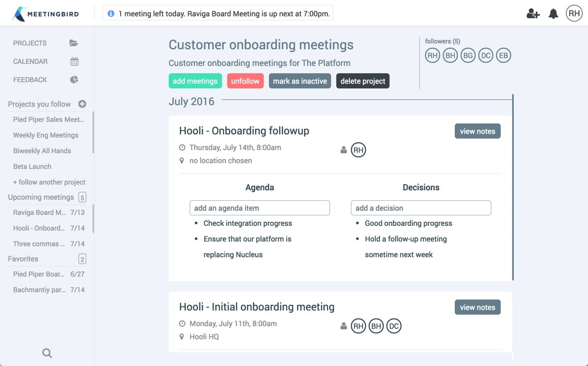This screenshot has width=588, height=366.
Task: Toggle project status with mark as inactive
Action: (300, 81)
